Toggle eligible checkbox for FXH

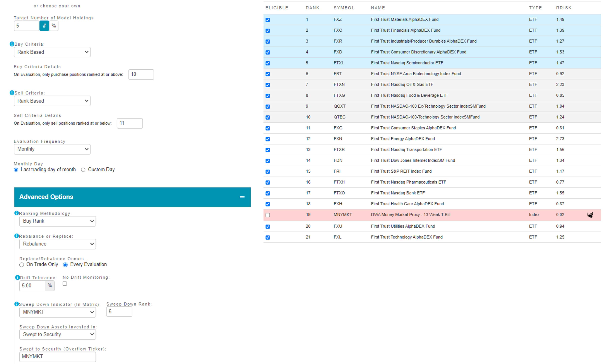(268, 204)
